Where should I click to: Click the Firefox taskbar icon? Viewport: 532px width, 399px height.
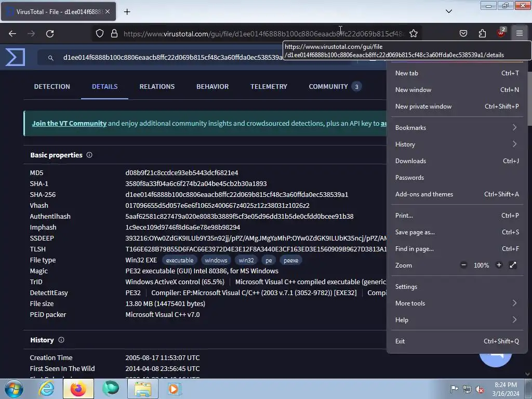(78, 389)
